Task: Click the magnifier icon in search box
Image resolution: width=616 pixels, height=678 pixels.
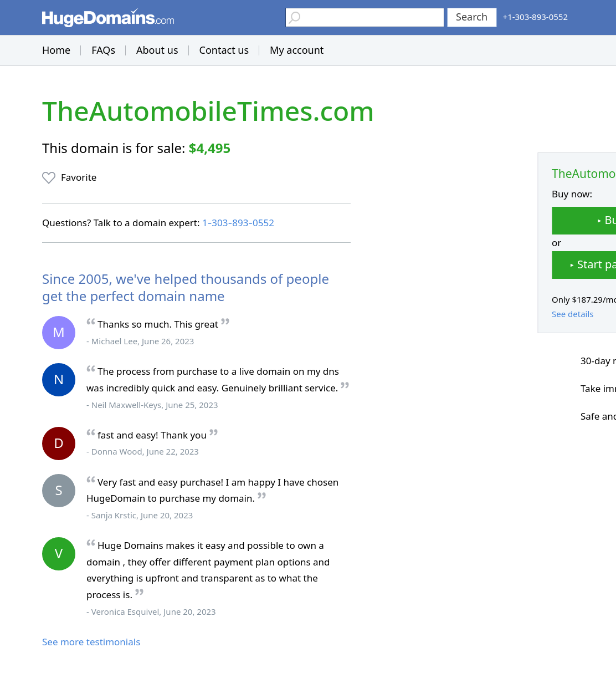Action: tap(295, 18)
